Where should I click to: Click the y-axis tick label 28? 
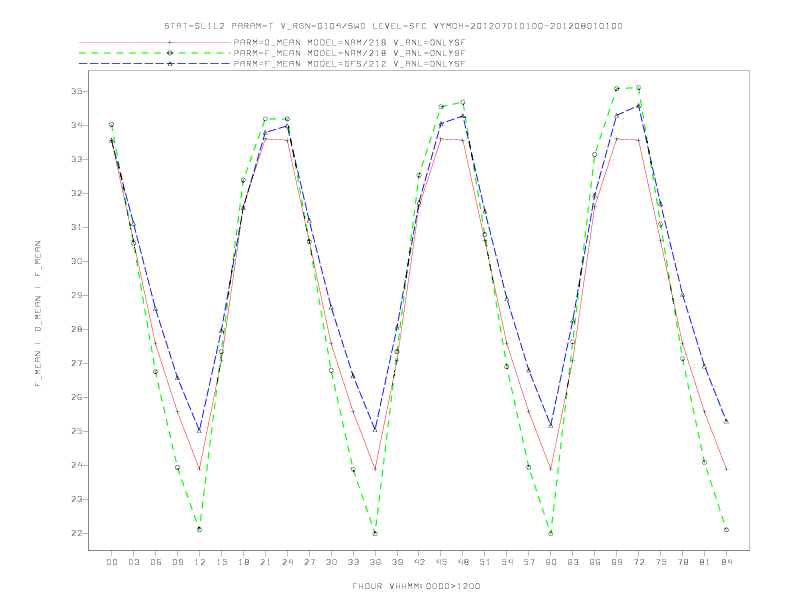(x=76, y=329)
